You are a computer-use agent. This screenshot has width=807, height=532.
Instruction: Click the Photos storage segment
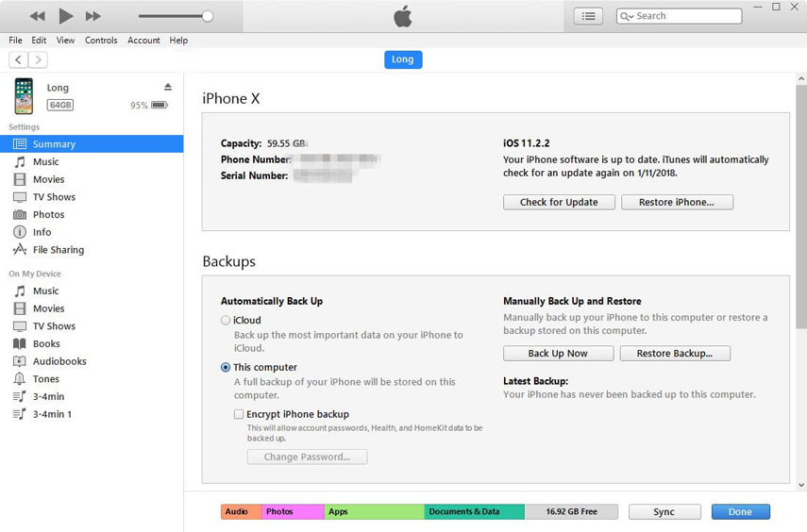click(293, 511)
